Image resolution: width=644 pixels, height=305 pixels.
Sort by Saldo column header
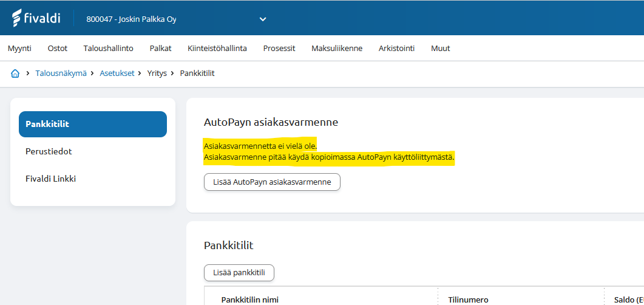click(629, 300)
